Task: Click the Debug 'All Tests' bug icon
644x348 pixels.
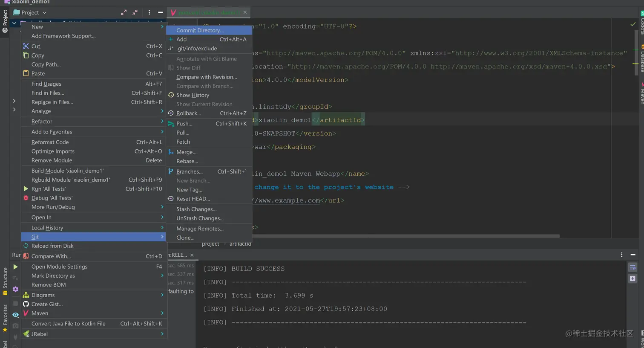Action: tap(26, 198)
